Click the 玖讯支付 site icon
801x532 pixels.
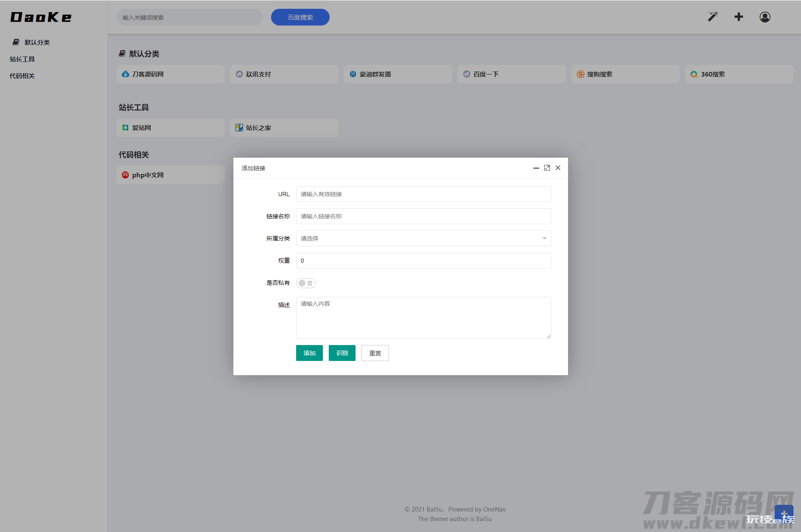(x=239, y=74)
